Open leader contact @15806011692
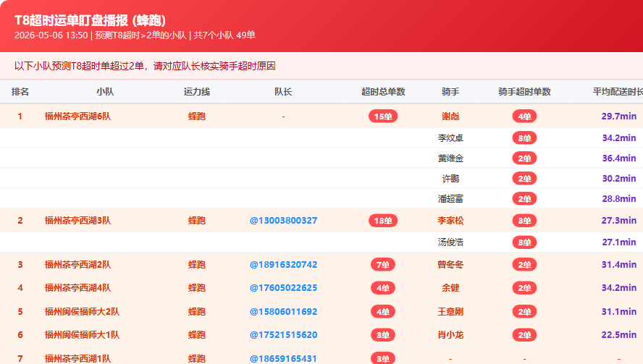643x364 pixels. pos(283,311)
